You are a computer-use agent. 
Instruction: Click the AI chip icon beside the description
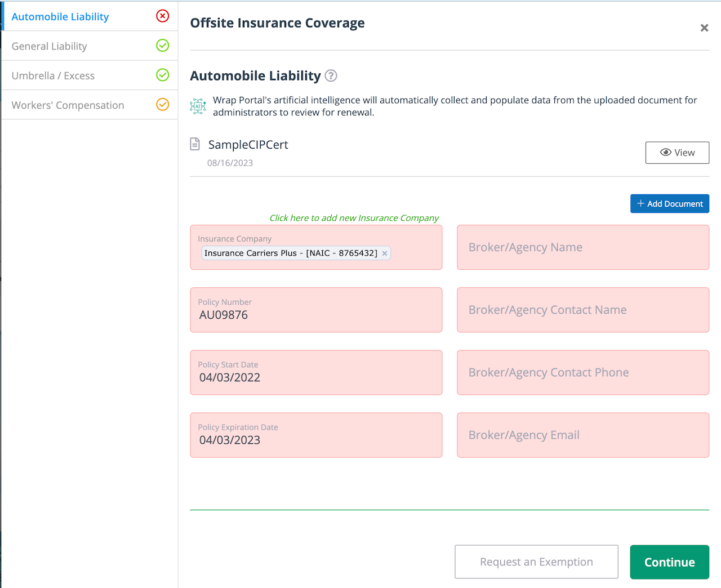tap(198, 106)
